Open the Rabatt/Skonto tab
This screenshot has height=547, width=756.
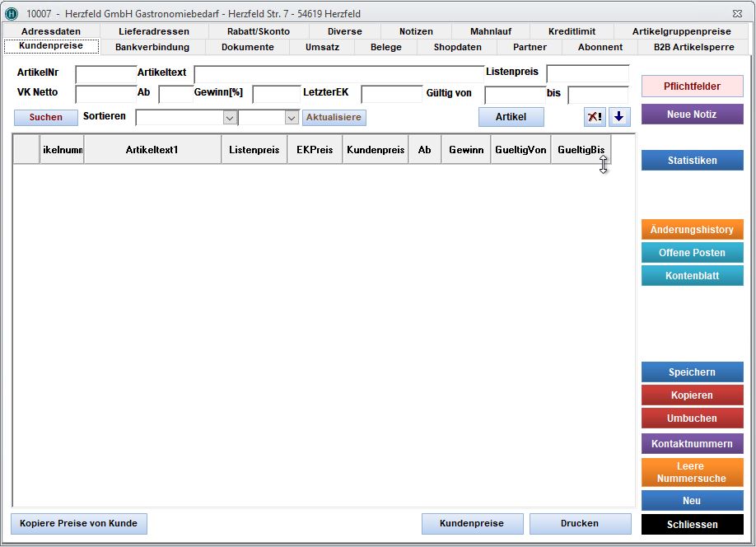(258, 31)
